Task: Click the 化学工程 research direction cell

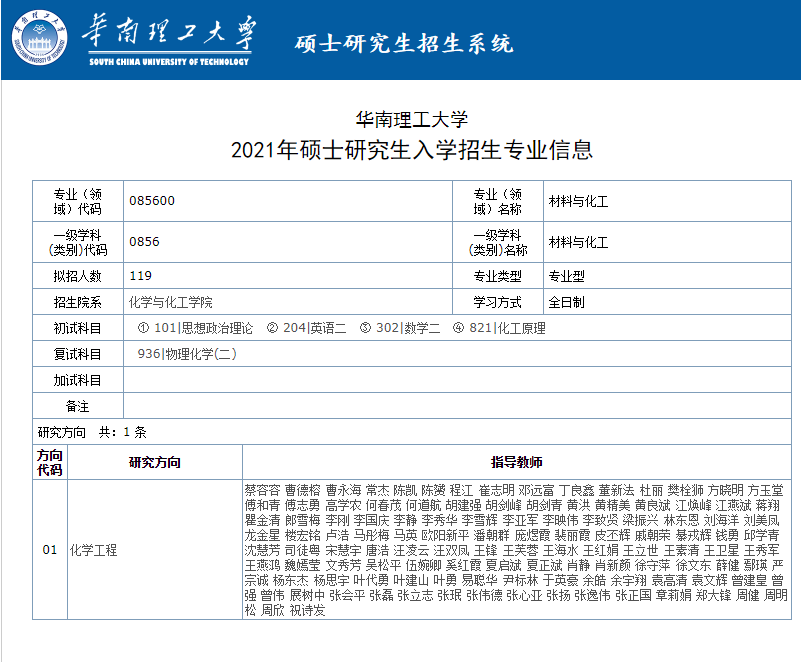Action: pyautogui.click(x=155, y=550)
